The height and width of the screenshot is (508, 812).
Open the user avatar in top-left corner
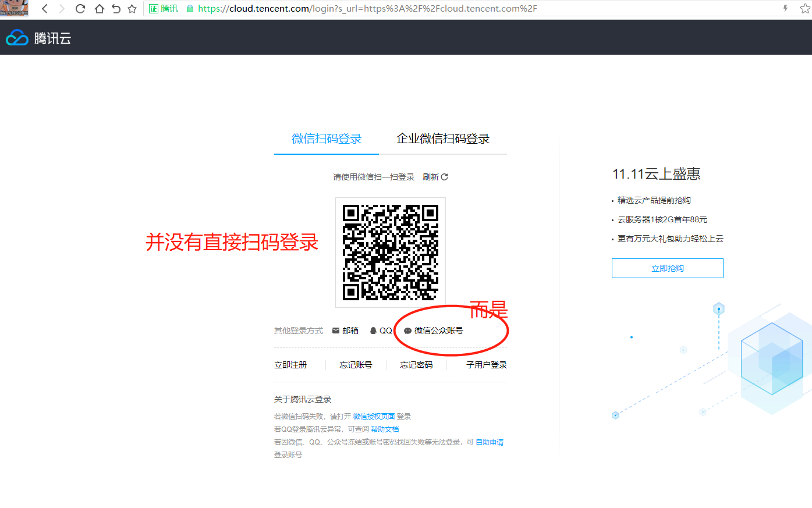[14, 8]
